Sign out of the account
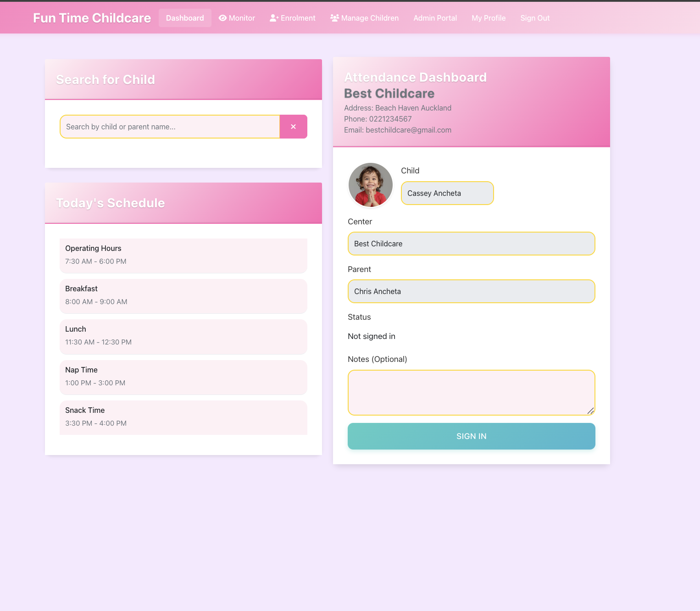Image resolution: width=700 pixels, height=611 pixels. click(x=535, y=18)
